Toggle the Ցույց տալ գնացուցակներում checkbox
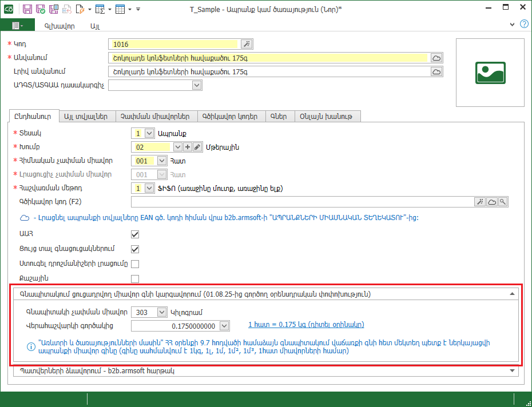The height and width of the screenshot is (407, 532). pyautogui.click(x=135, y=249)
